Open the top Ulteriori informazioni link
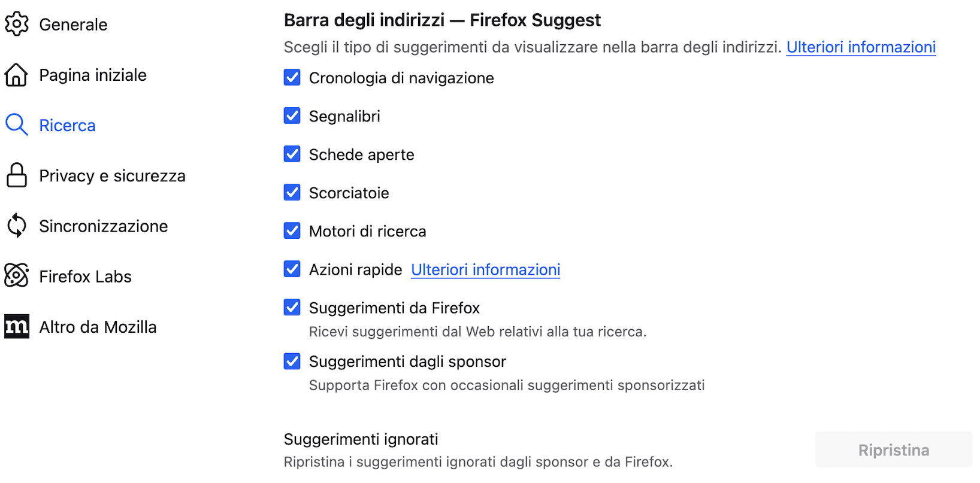Screen dimensions: 980x483 pyautogui.click(x=861, y=47)
